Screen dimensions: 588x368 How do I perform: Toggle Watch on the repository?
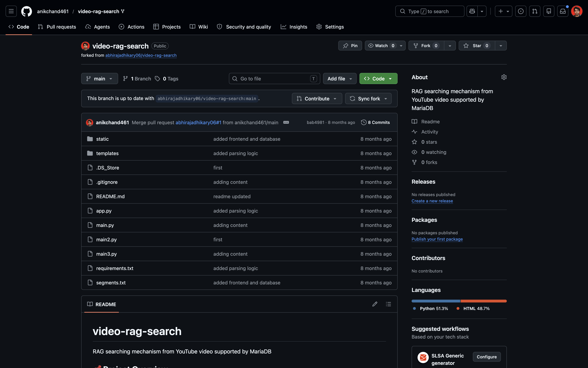pos(385,46)
